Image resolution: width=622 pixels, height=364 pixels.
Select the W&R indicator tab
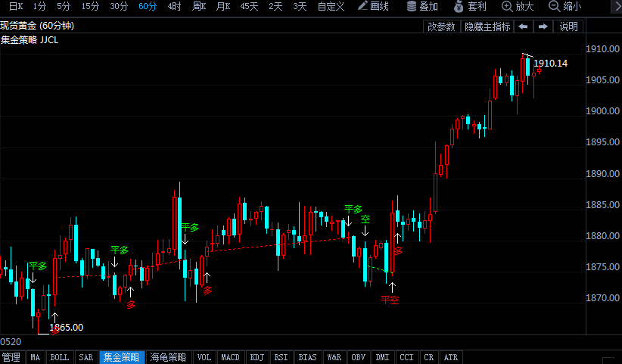[334, 357]
